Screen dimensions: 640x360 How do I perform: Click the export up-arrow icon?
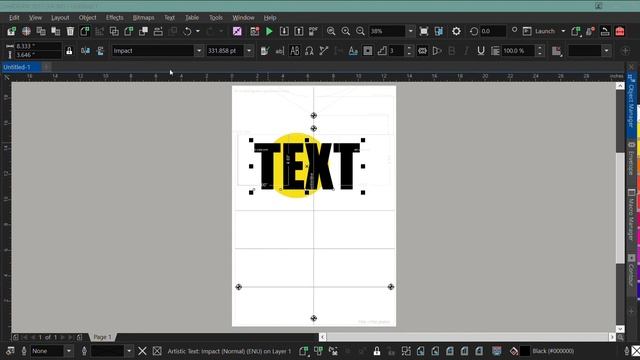pos(299,31)
